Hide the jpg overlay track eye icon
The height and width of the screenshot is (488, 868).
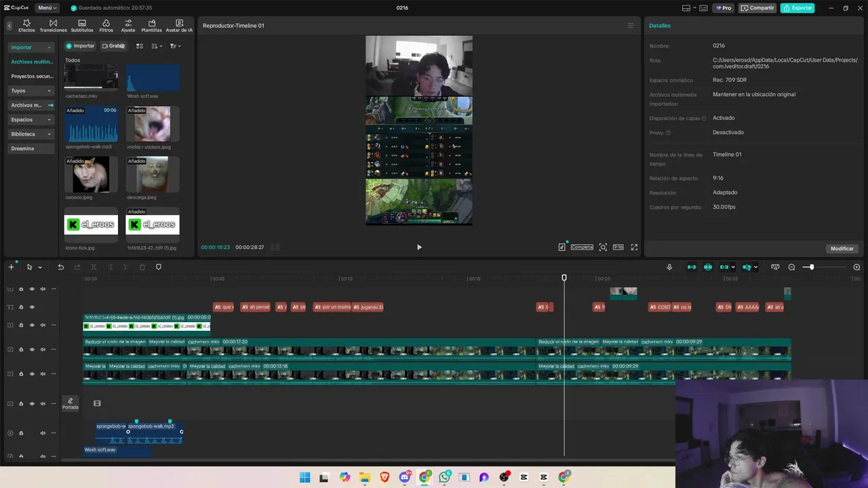[31, 325]
